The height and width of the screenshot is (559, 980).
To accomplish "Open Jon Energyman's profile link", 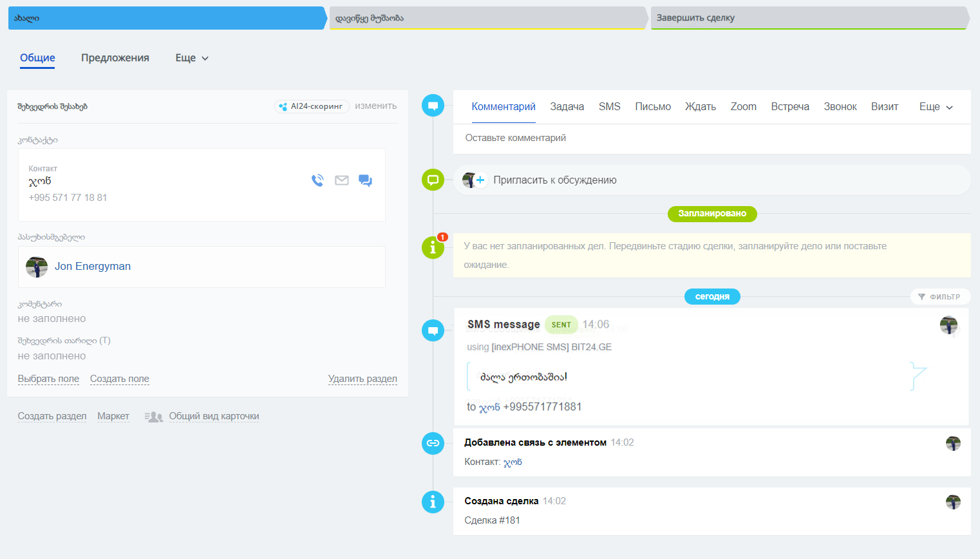I will click(93, 267).
